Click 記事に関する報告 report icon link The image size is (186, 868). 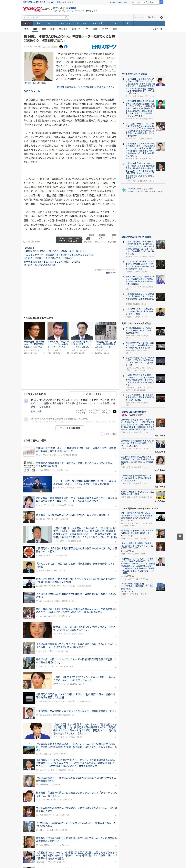pos(32,242)
